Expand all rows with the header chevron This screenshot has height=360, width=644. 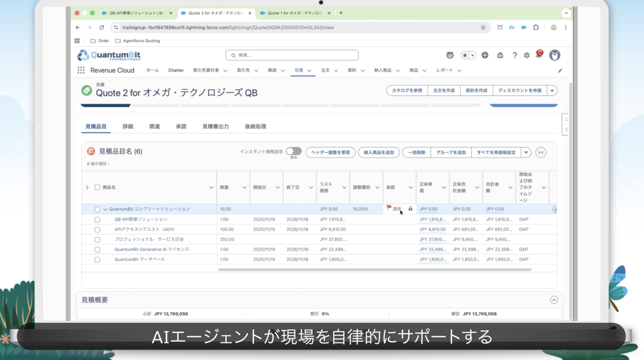(87, 188)
